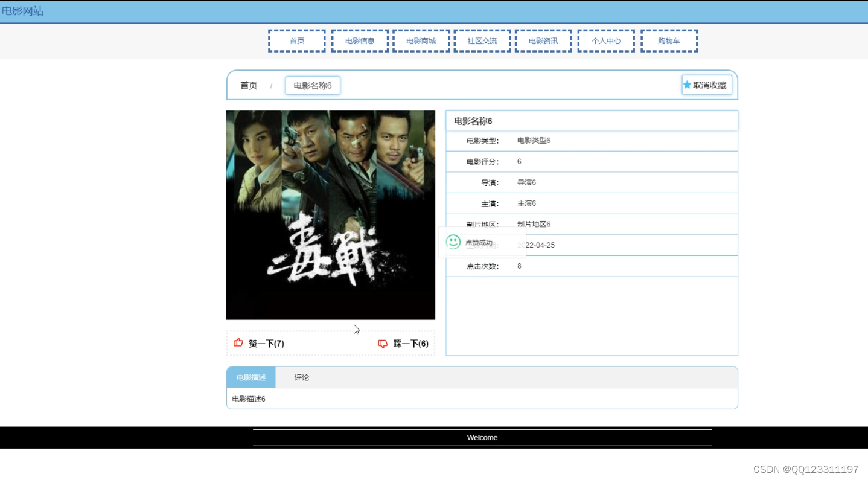This screenshot has width=868, height=480.
Task: Click the 导演6 value
Action: pyautogui.click(x=526, y=182)
